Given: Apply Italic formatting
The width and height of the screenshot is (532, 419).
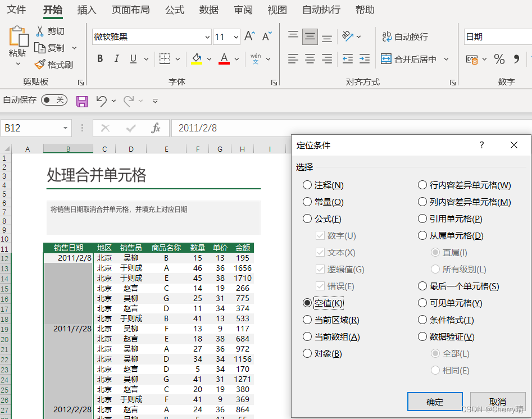Looking at the screenshot, I should 118,58.
